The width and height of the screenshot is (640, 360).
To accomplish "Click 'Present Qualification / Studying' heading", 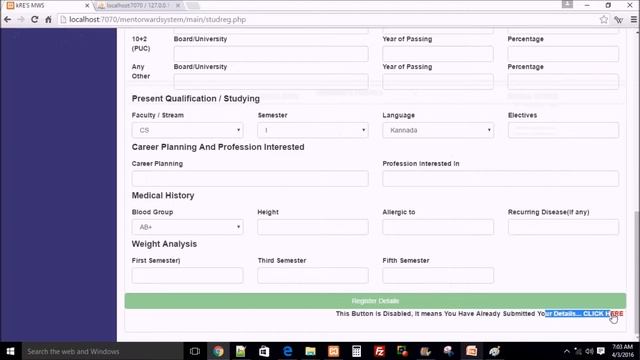I will tap(196, 99).
